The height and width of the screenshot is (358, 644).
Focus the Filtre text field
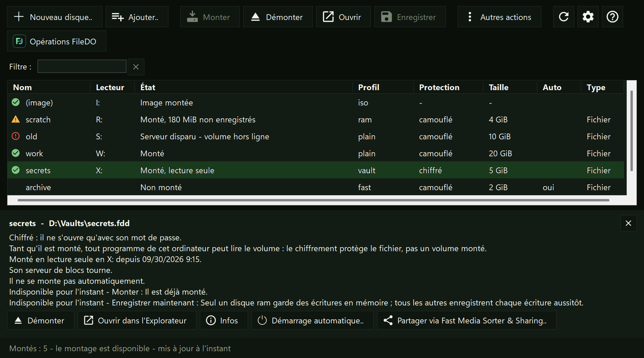coord(82,66)
